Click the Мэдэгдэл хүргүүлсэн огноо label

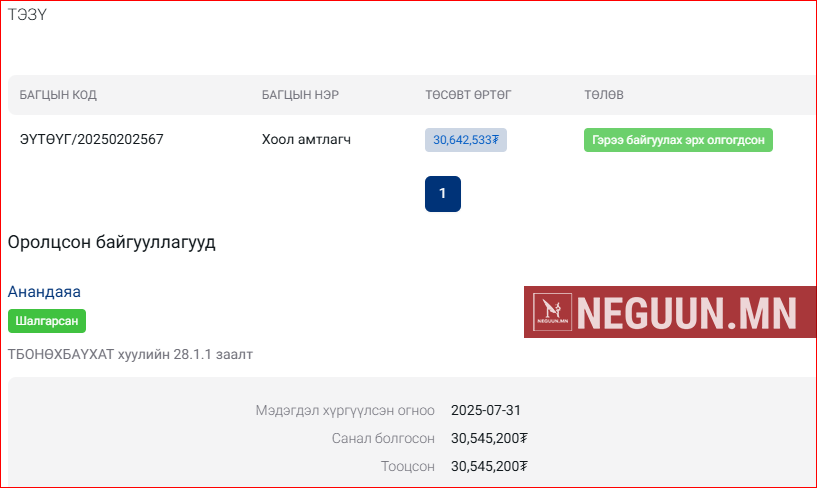(x=345, y=410)
